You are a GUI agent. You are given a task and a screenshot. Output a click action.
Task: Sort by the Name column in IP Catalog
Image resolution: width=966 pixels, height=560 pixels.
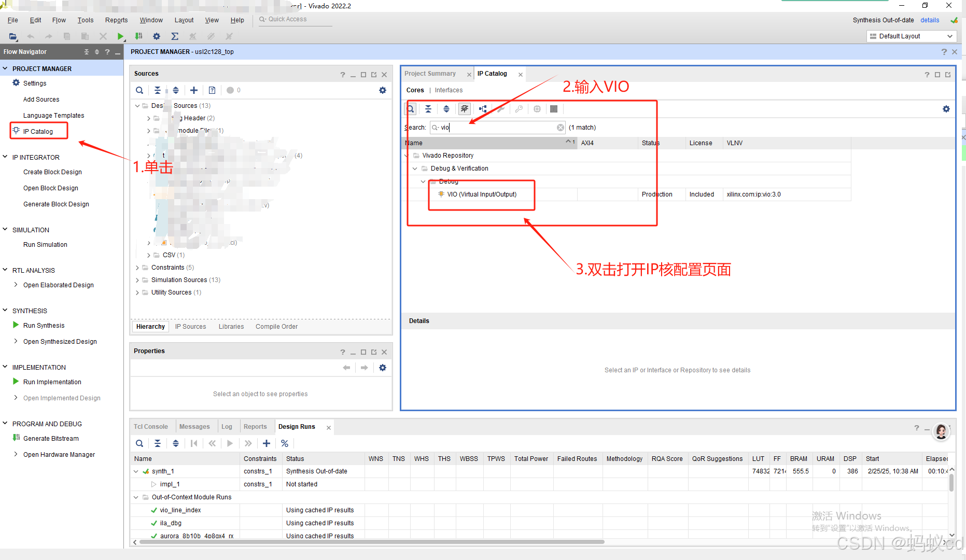click(x=489, y=143)
